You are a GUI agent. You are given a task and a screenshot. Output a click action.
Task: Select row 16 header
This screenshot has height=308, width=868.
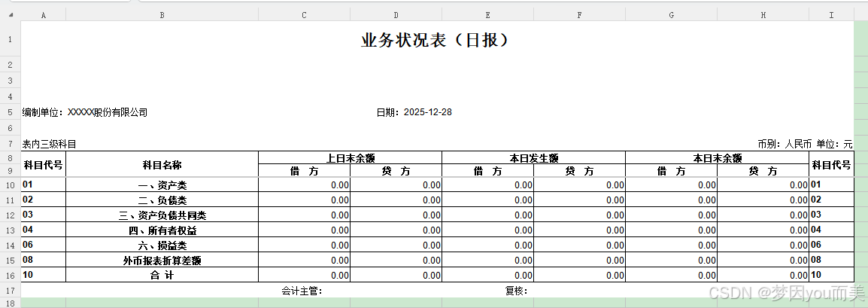(x=11, y=275)
